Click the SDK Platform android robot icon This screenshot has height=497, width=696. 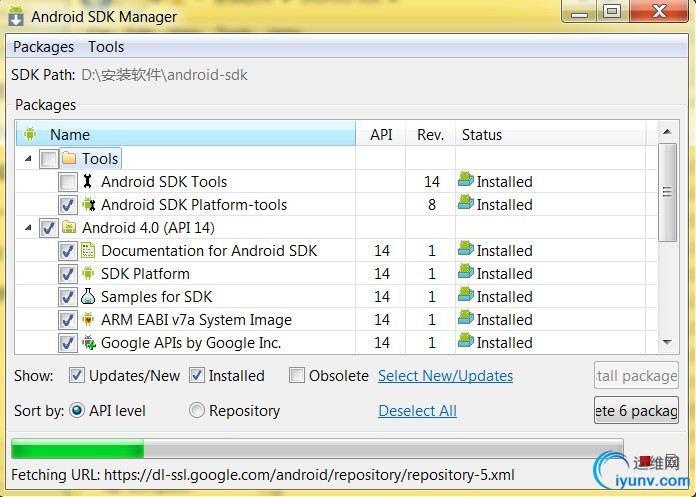pos(88,274)
